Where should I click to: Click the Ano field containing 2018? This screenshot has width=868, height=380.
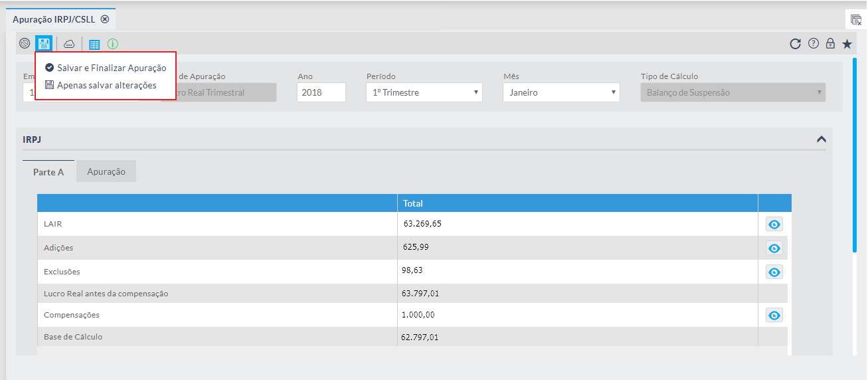tap(321, 92)
